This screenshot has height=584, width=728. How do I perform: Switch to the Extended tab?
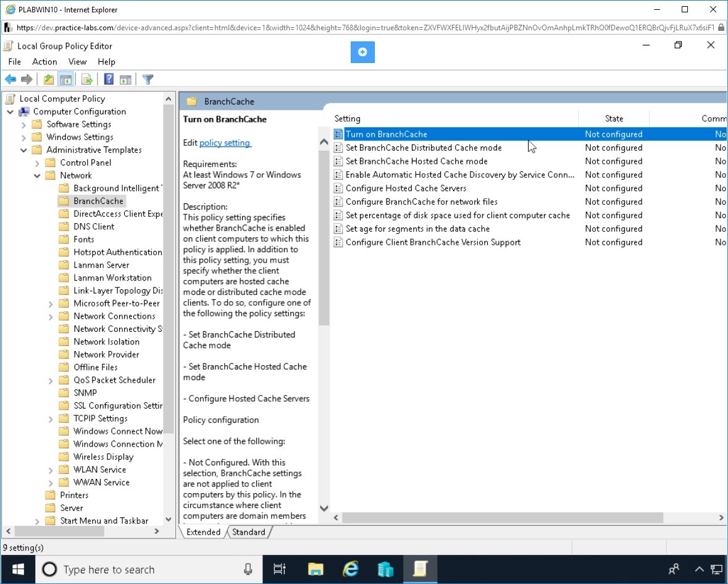(x=203, y=532)
